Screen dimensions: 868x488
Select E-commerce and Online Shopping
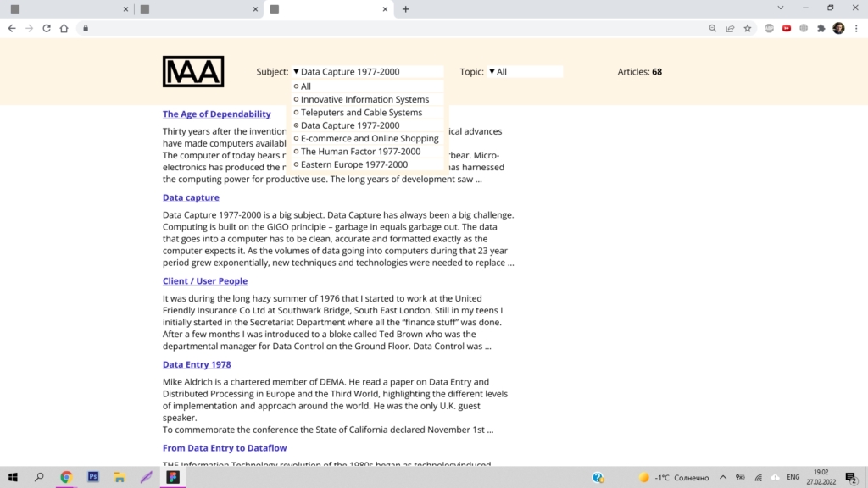coord(368,138)
